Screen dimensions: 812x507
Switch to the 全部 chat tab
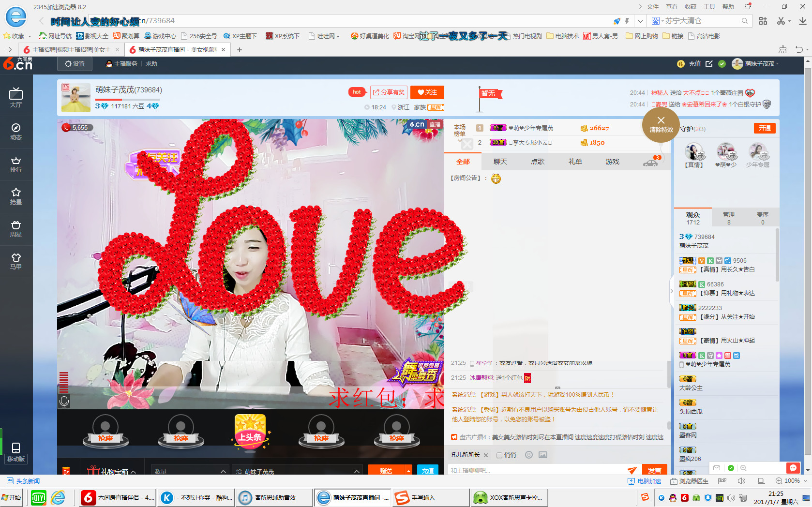[x=463, y=162]
